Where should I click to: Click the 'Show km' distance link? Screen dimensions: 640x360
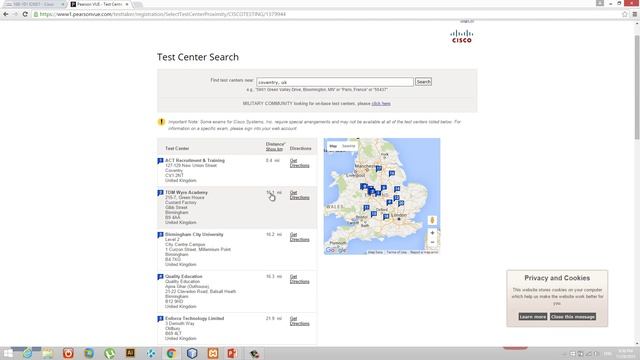click(x=274, y=149)
